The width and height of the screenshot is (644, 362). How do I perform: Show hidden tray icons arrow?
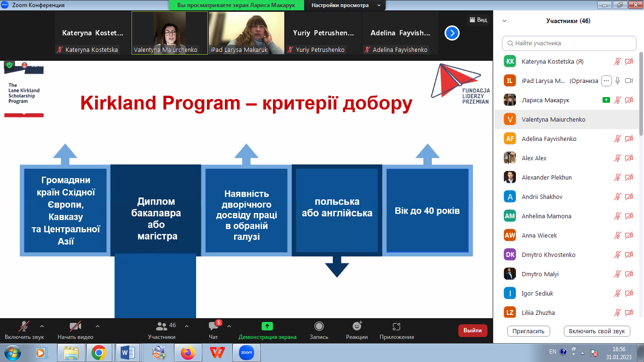[583, 352]
